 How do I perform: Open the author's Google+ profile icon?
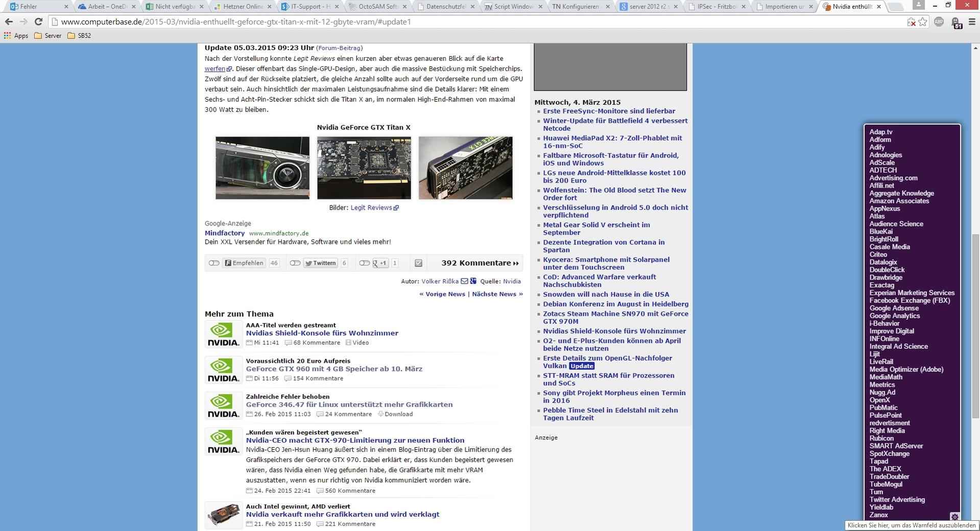pos(473,281)
